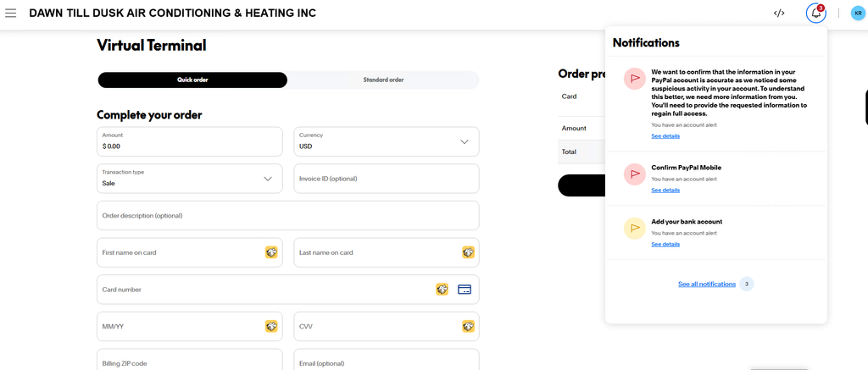Click See all notifications link
Image resolution: width=868 pixels, height=370 pixels.
(x=707, y=284)
